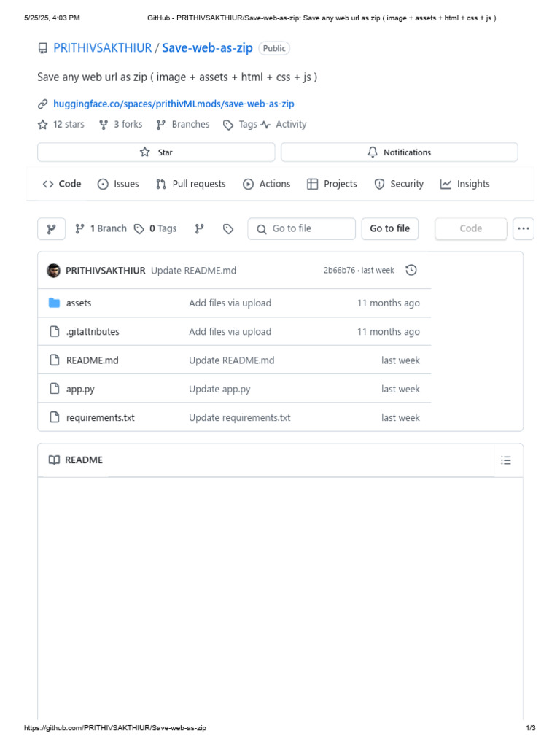Viewport: 560px width, 747px height.
Task: Click the .gitattributes file icon
Action: click(55, 332)
